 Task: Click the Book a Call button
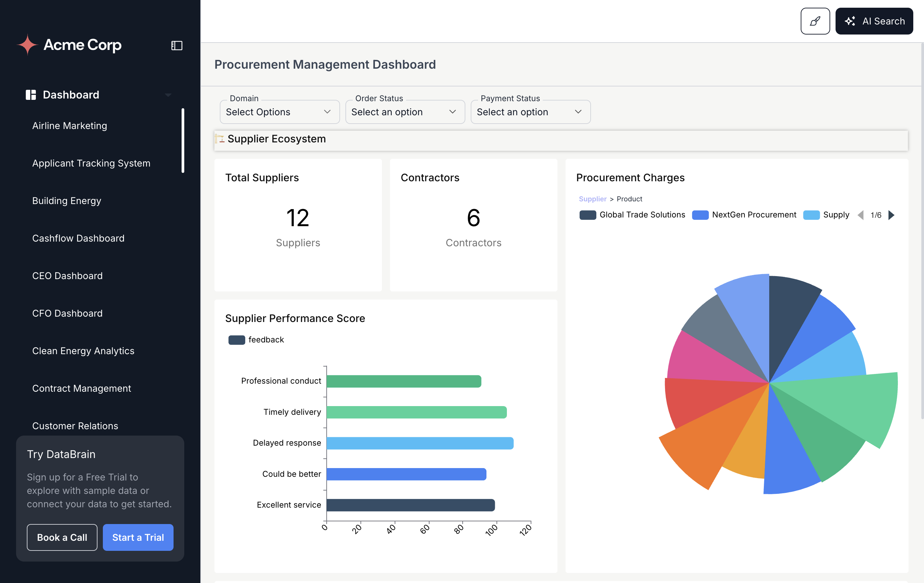click(x=62, y=537)
